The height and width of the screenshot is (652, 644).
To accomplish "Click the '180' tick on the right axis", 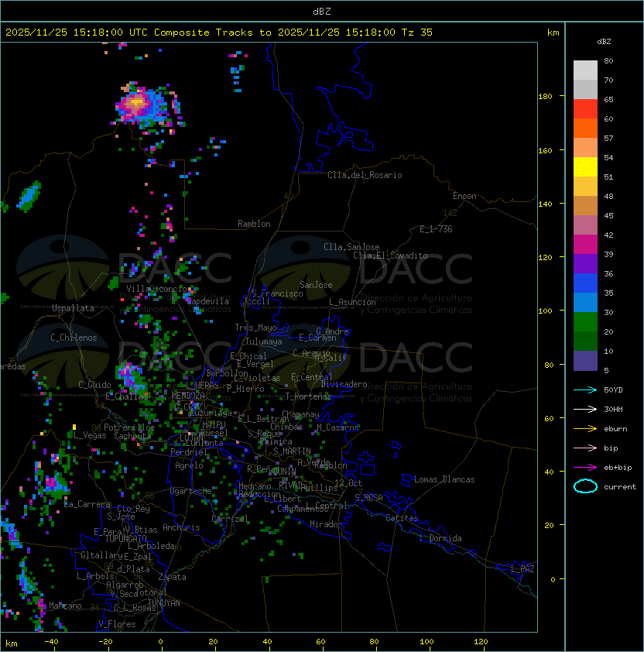I will coord(545,97).
